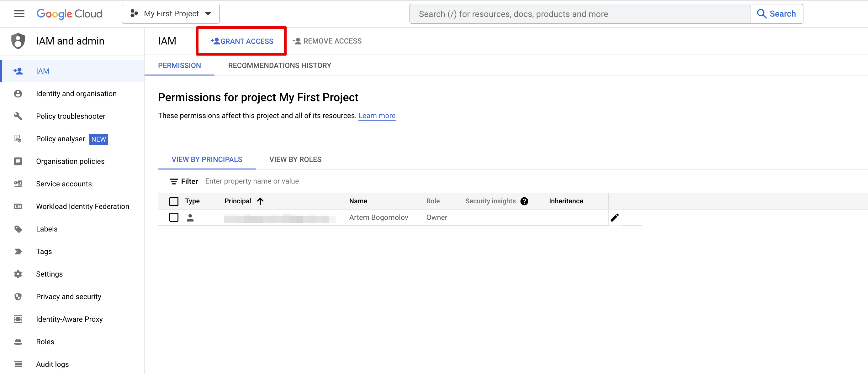The height and width of the screenshot is (374, 868).
Task: Click the Audit logs lines icon
Action: (18, 364)
